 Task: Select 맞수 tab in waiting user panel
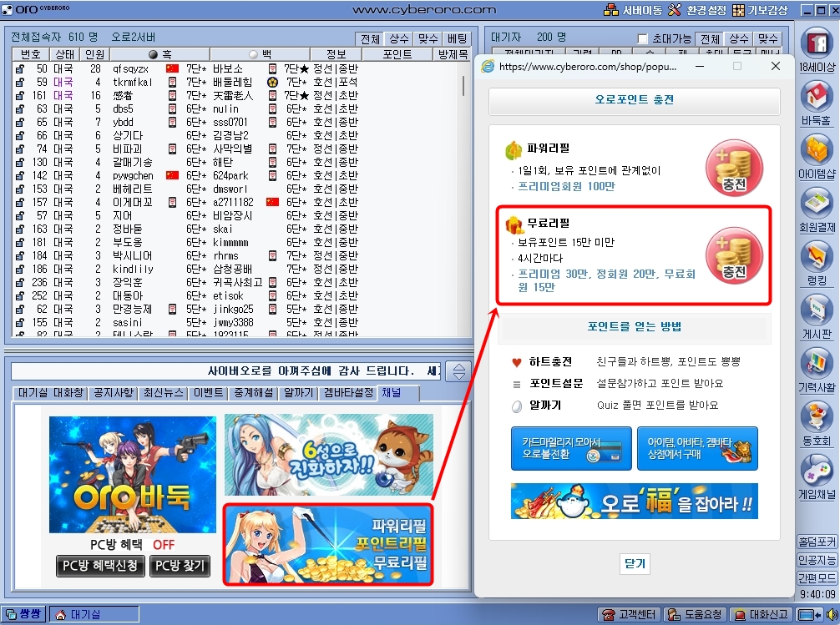pyautogui.click(x=767, y=38)
